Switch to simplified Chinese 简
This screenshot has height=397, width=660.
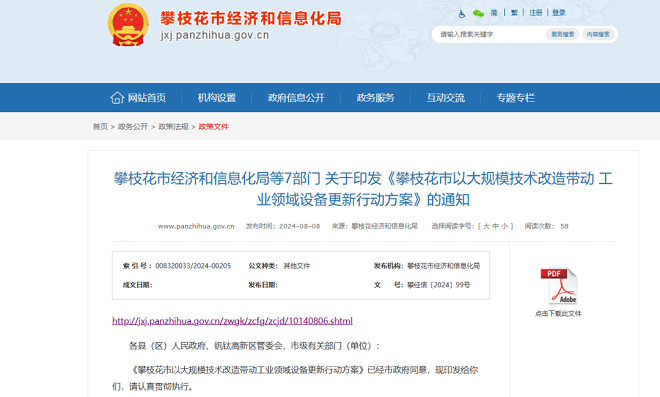(x=494, y=13)
